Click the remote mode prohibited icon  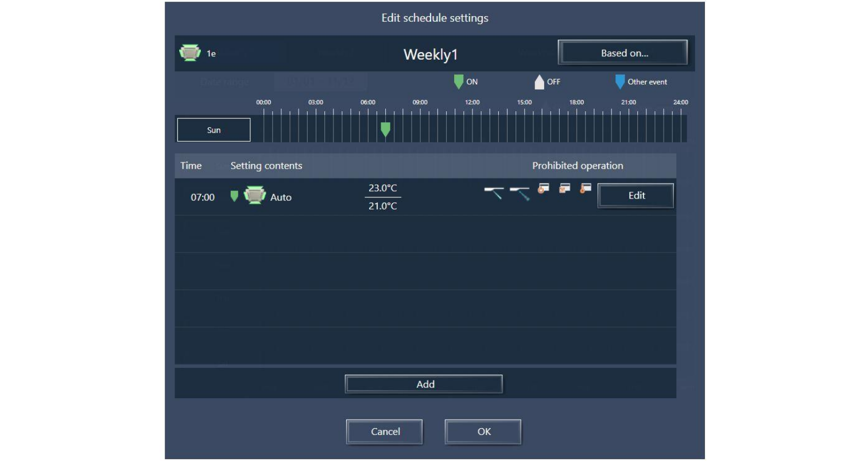click(565, 189)
